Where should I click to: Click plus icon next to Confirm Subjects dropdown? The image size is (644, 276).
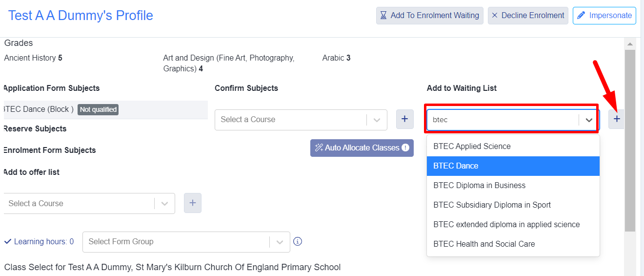404,120
